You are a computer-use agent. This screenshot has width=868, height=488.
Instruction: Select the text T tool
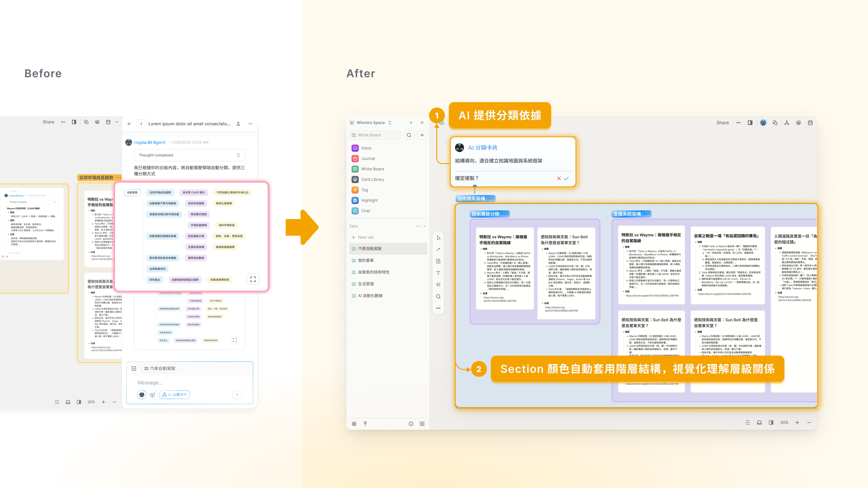click(x=438, y=273)
